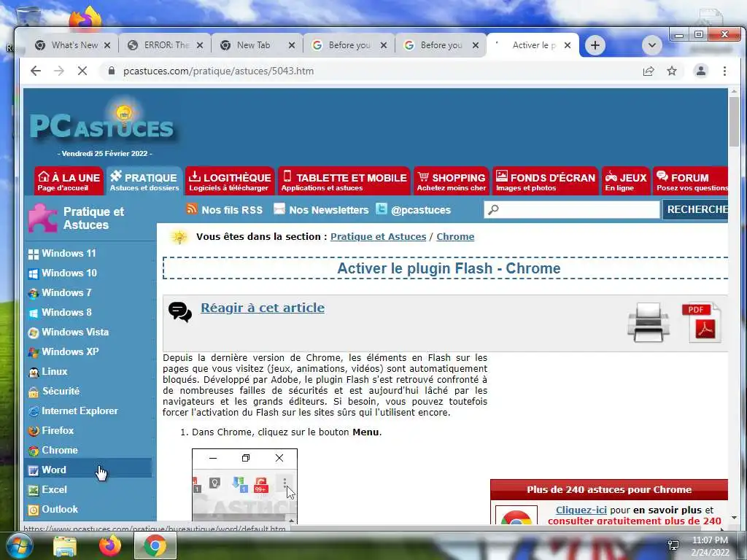Screen dimensions: 747x560
Task: Switch to the What's New tab
Action: pyautogui.click(x=72, y=45)
